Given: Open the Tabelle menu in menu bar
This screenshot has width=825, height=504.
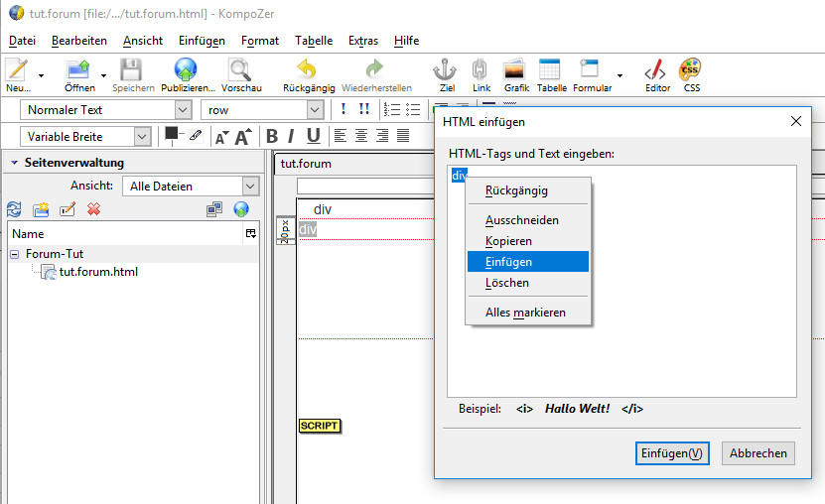Looking at the screenshot, I should pyautogui.click(x=314, y=41).
